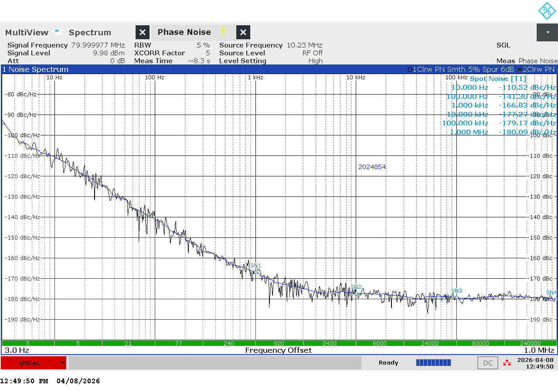Select the SN1 spot noise marker
Viewport: 558px width, 392px height.
(x=255, y=266)
